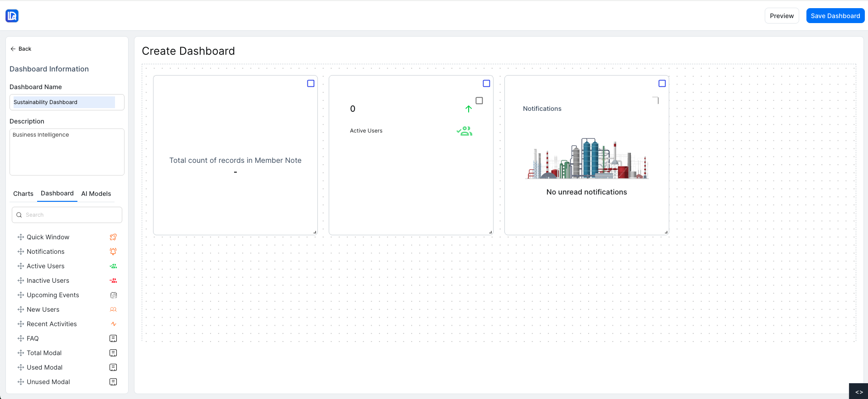The image size is (868, 399).
Task: Click the Notifications card corner icon
Action: (x=655, y=100)
